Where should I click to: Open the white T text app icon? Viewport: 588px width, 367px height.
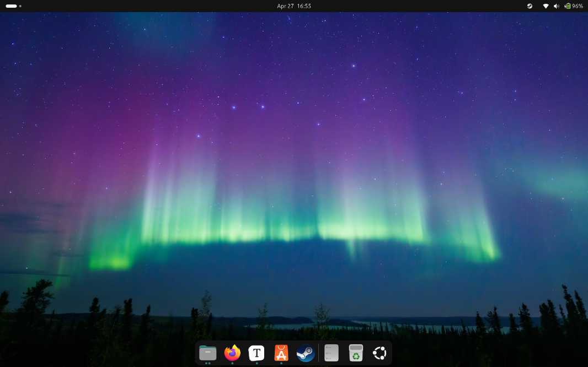click(256, 353)
